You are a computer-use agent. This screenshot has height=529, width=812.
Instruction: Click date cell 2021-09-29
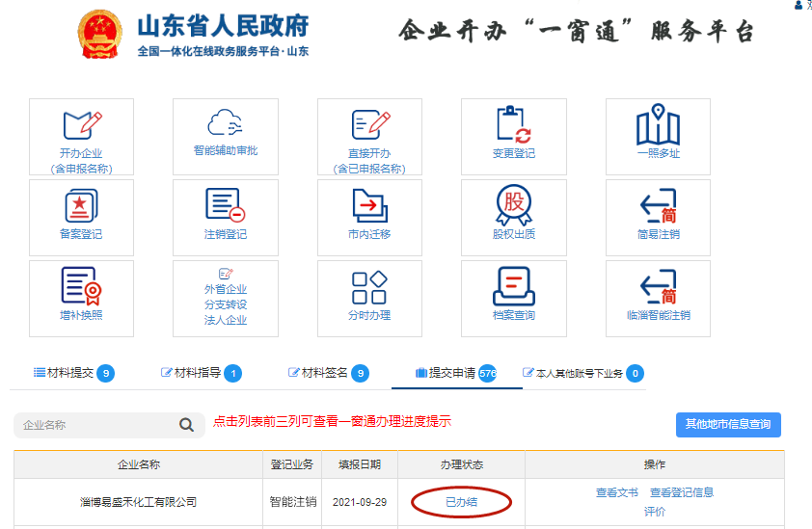tap(360, 502)
